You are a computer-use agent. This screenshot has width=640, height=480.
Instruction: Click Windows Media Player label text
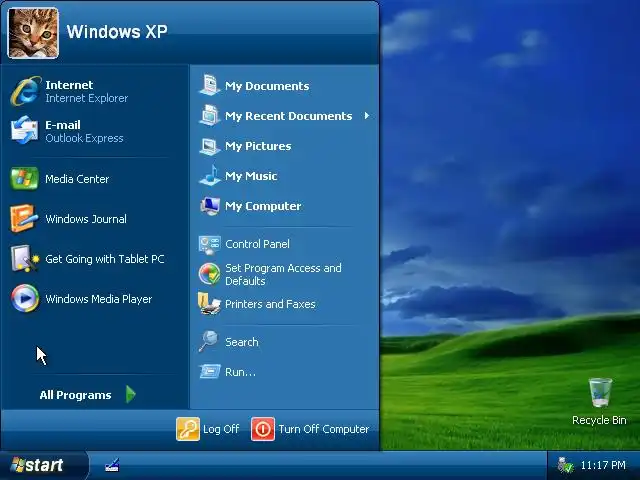pos(99,299)
